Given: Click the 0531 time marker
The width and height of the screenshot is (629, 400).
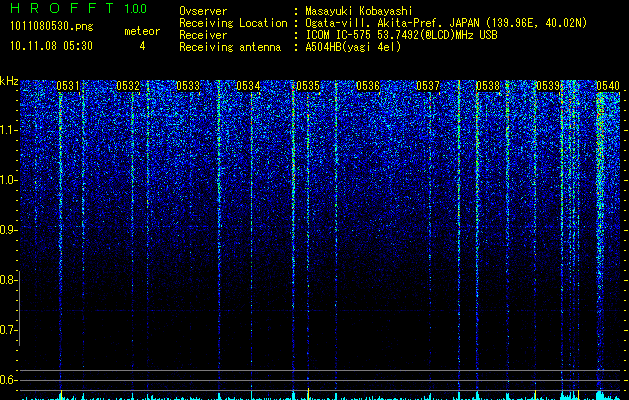Looking at the screenshot, I should [x=67, y=86].
